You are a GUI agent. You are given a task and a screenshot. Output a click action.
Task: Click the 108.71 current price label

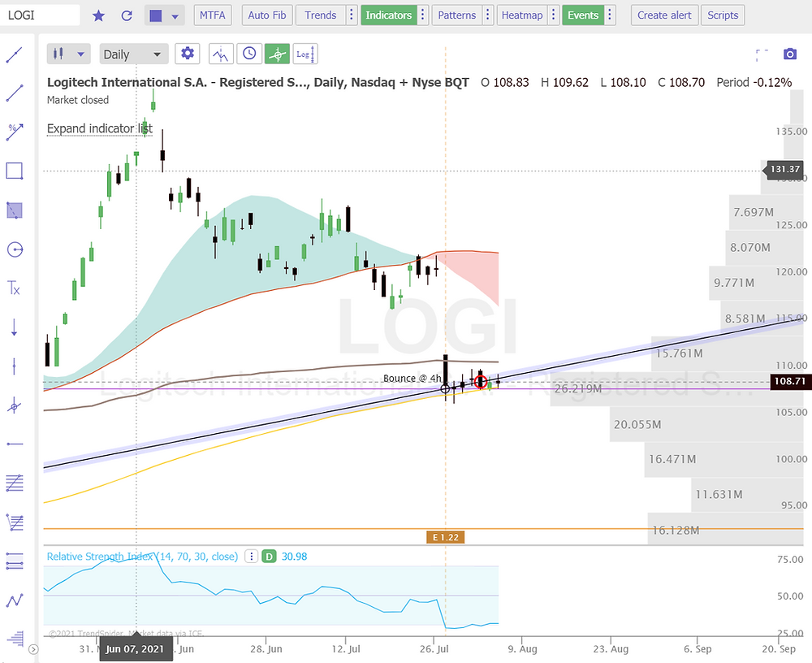point(790,382)
